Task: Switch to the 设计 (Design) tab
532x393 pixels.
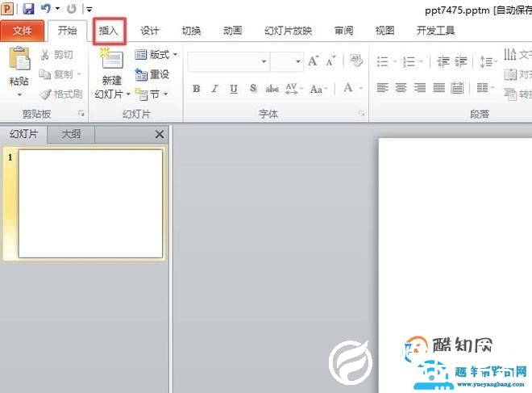Action: 150,31
